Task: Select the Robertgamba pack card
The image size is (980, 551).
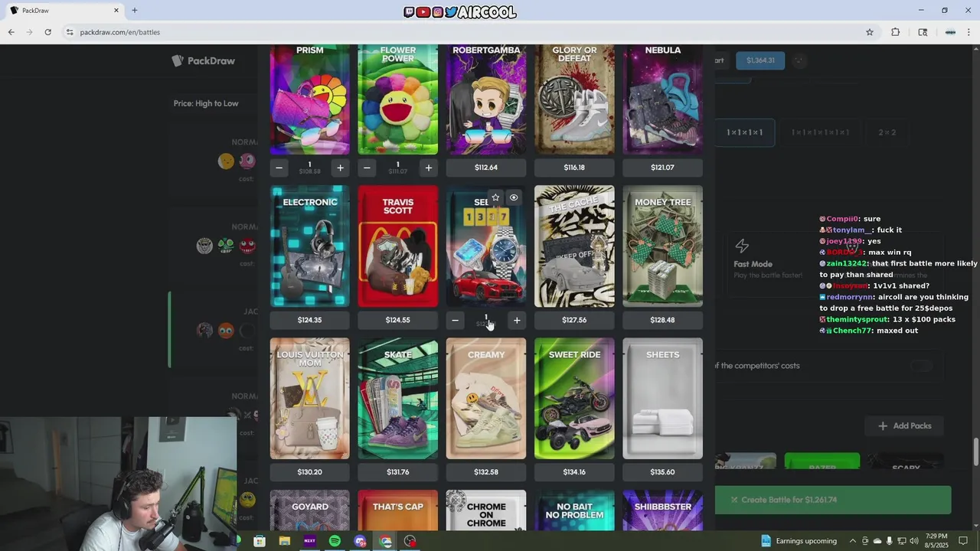Action: [x=486, y=99]
